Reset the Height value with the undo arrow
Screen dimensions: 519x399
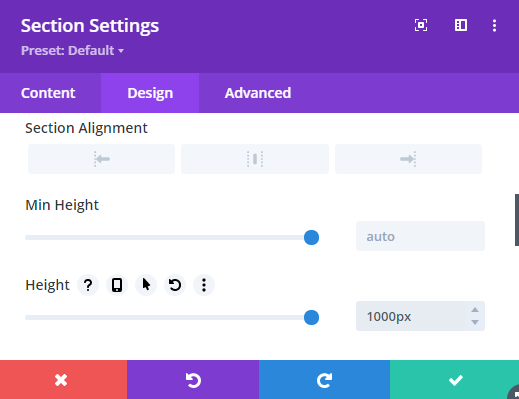coord(175,285)
